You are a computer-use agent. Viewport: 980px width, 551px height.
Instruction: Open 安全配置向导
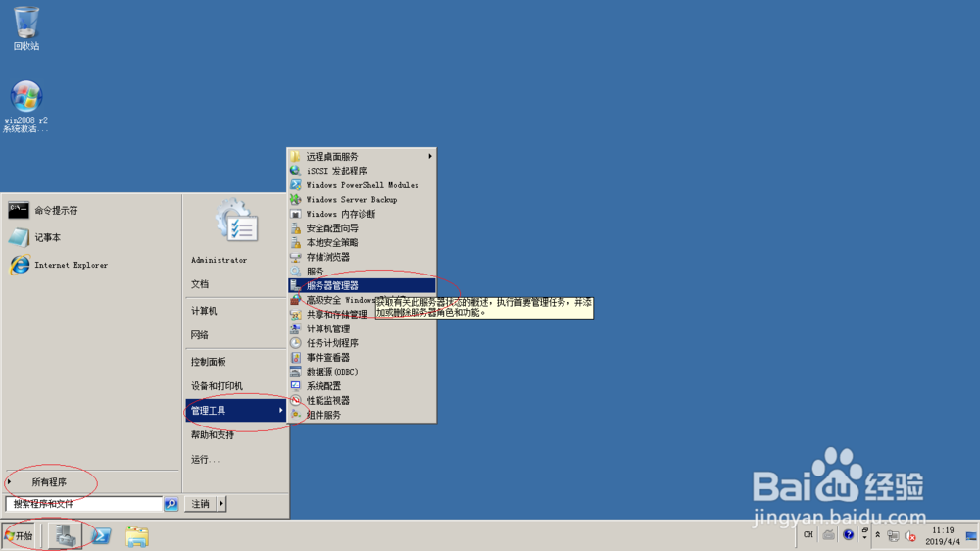(x=362, y=228)
